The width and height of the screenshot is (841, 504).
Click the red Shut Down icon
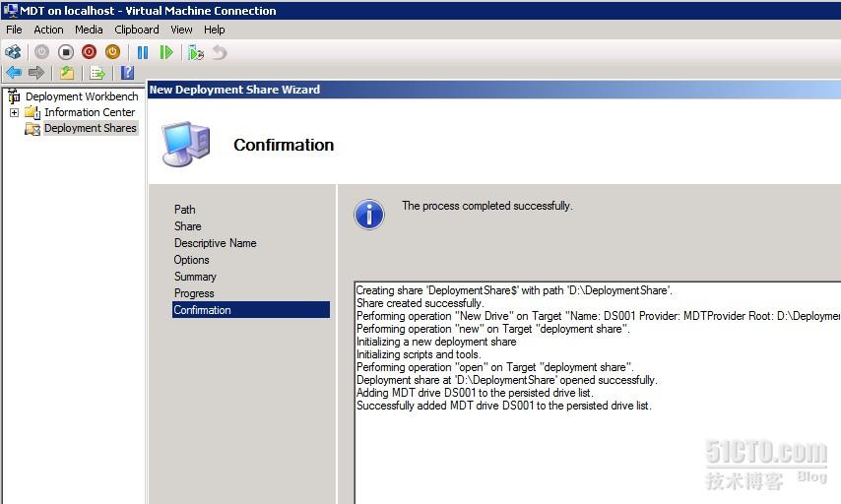(89, 52)
